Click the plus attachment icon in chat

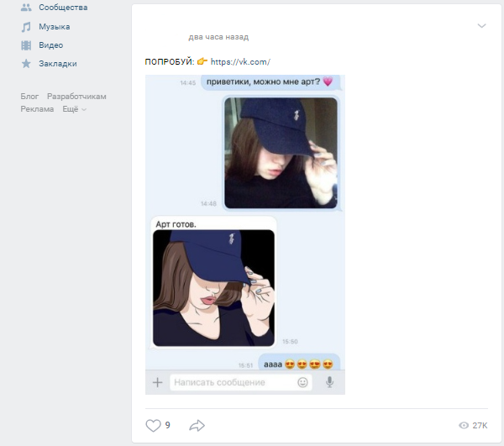tap(158, 382)
